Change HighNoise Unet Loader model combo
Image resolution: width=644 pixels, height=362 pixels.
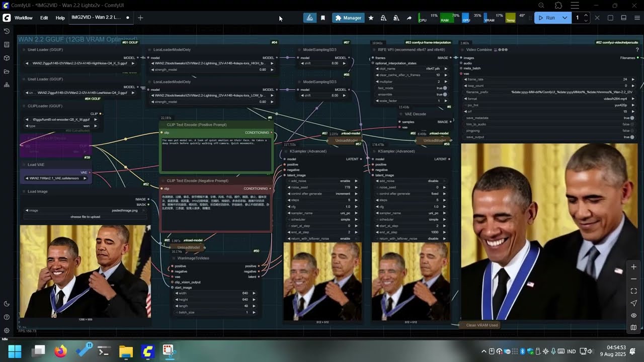(80, 63)
